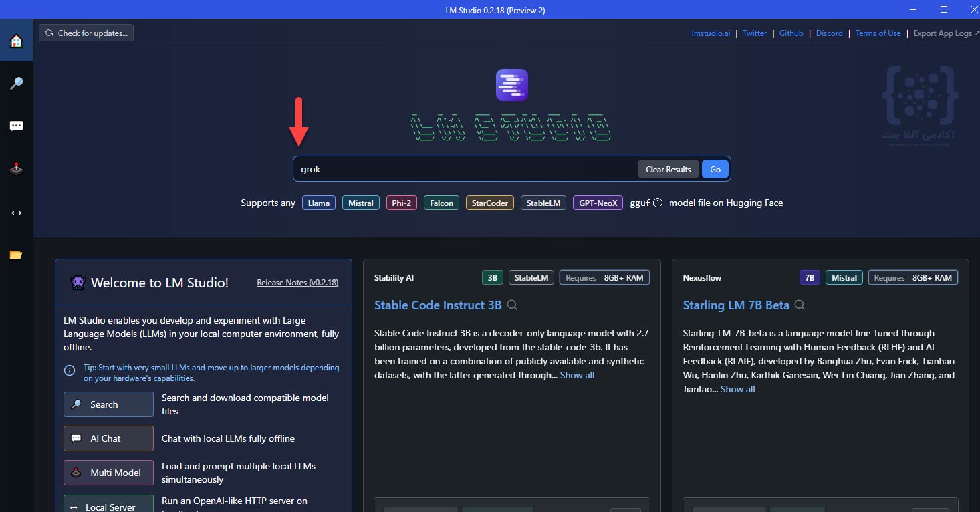The height and width of the screenshot is (512, 980).
Task: Click the Nexusflow publisher name
Action: [702, 277]
